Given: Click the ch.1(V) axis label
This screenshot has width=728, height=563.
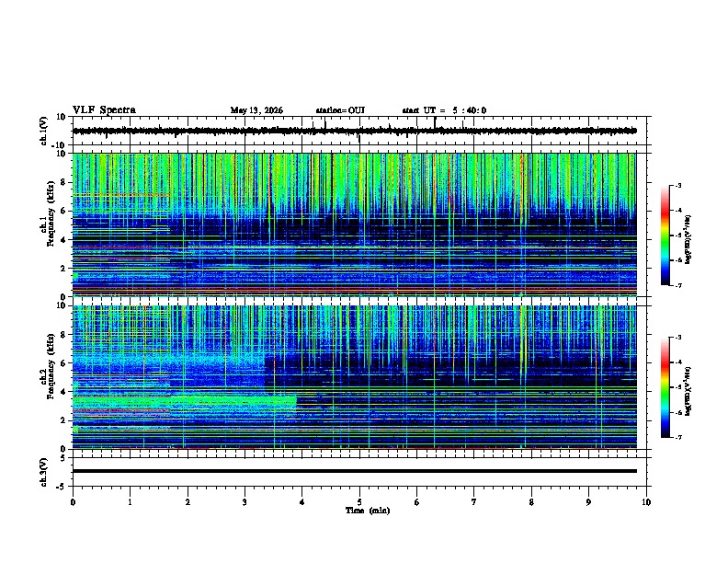Looking at the screenshot, I should pos(44,131).
